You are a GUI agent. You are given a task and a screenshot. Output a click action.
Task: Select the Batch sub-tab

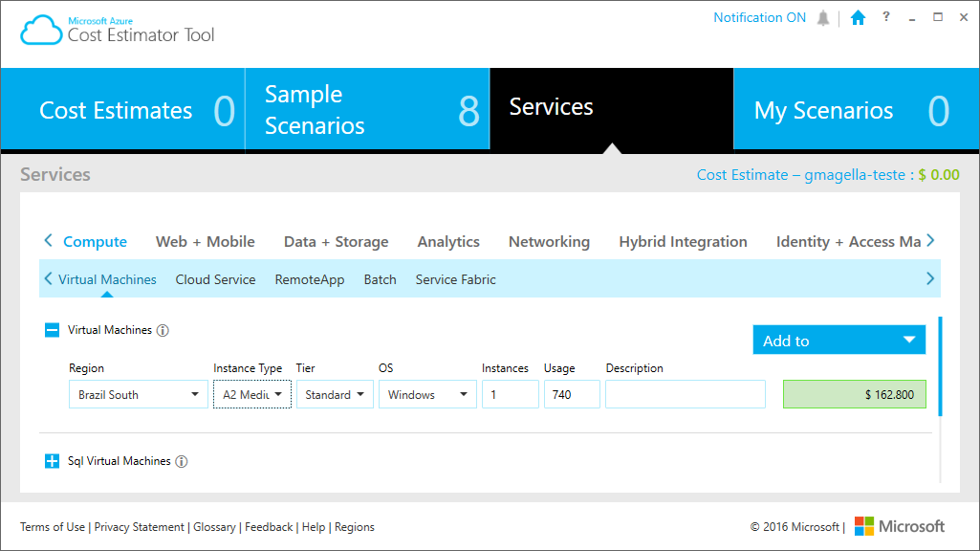[x=380, y=279]
